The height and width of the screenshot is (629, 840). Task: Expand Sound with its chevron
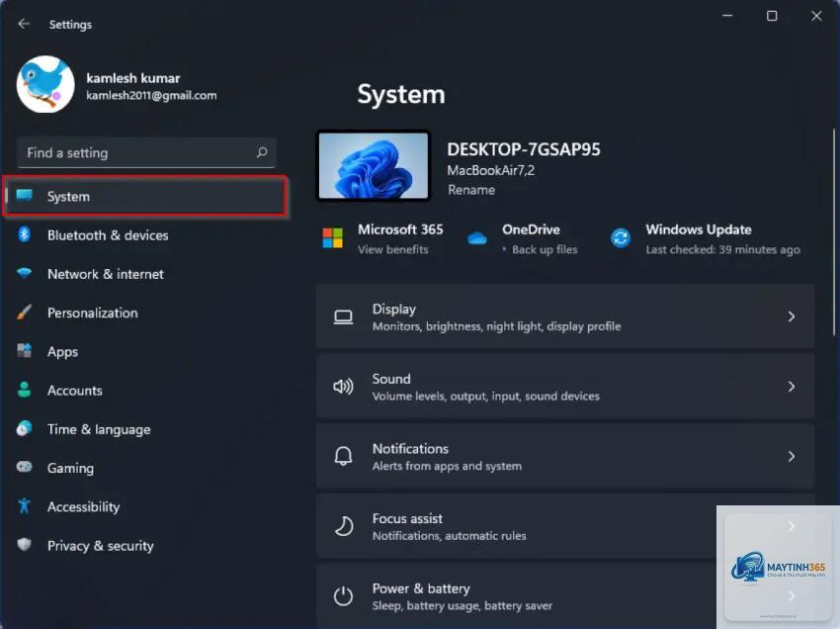[792, 386]
